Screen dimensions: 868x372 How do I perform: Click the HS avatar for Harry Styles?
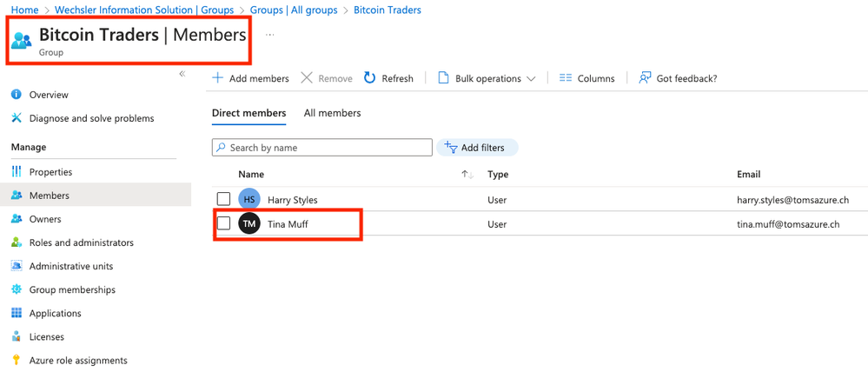click(x=249, y=199)
